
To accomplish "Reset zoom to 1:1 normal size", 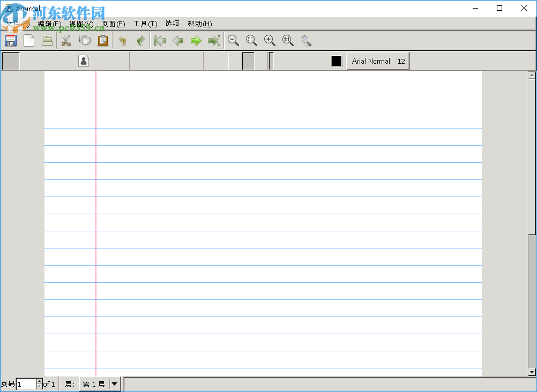I will (288, 40).
